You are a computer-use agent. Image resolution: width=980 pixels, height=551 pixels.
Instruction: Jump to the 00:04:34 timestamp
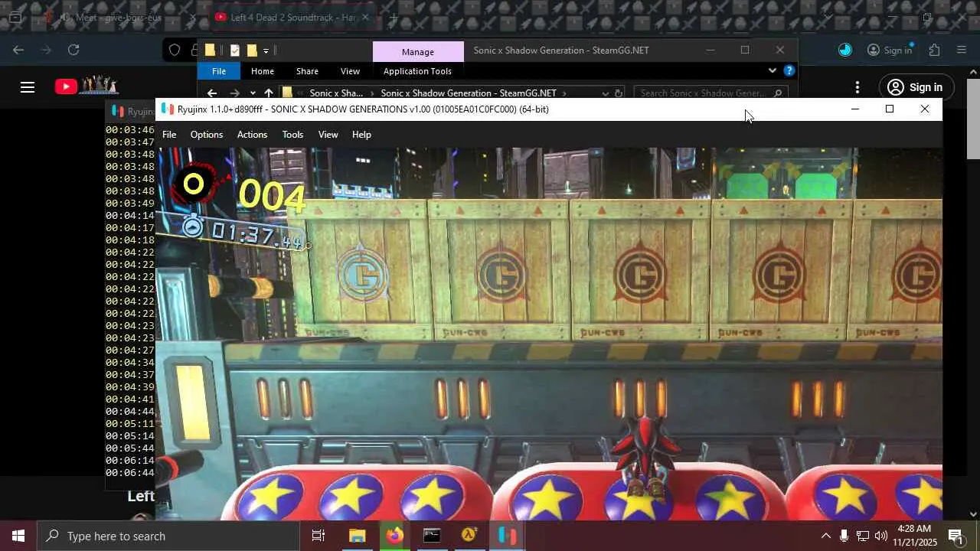click(130, 363)
